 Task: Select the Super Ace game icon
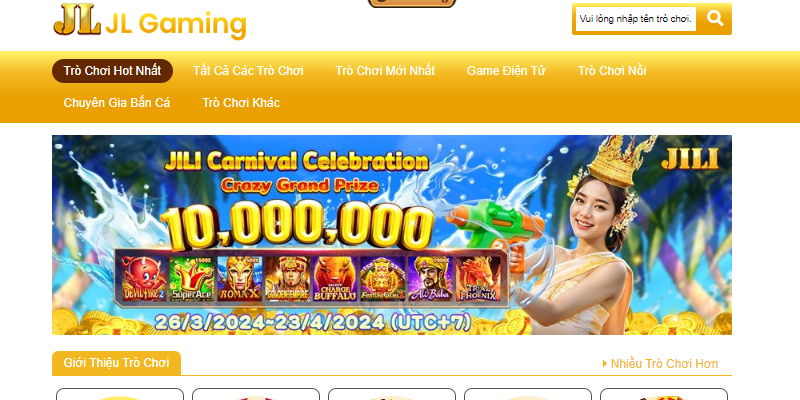pyautogui.click(x=191, y=278)
